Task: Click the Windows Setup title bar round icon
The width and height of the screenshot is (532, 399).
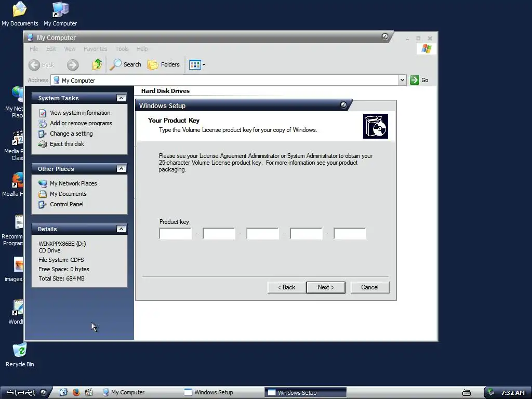Action: tap(343, 105)
